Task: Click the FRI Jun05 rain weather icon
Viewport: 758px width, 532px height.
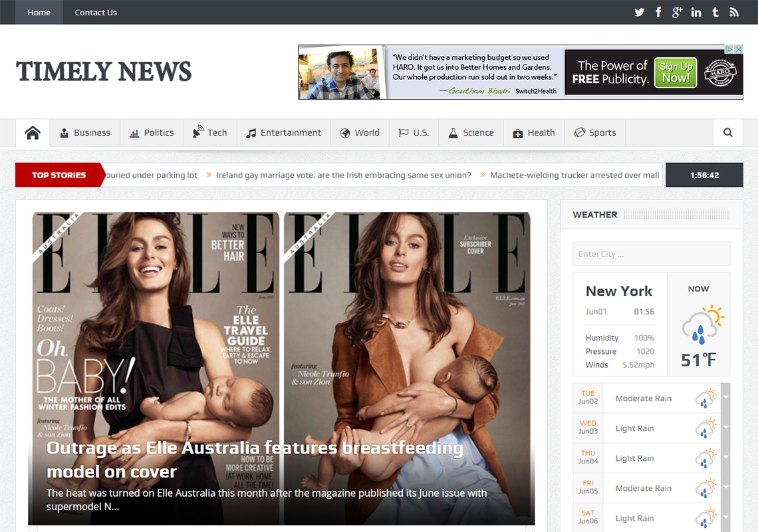Action: [x=705, y=488]
